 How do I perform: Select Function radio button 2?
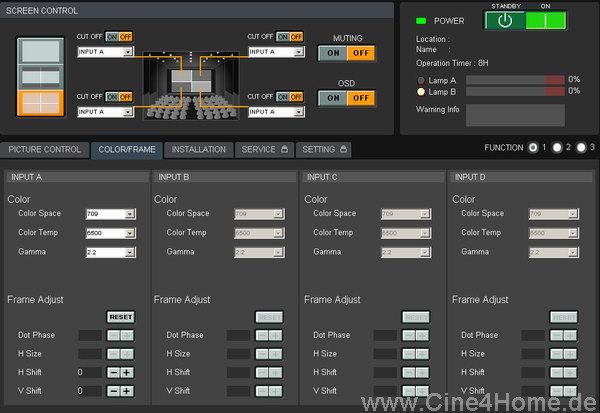click(557, 148)
